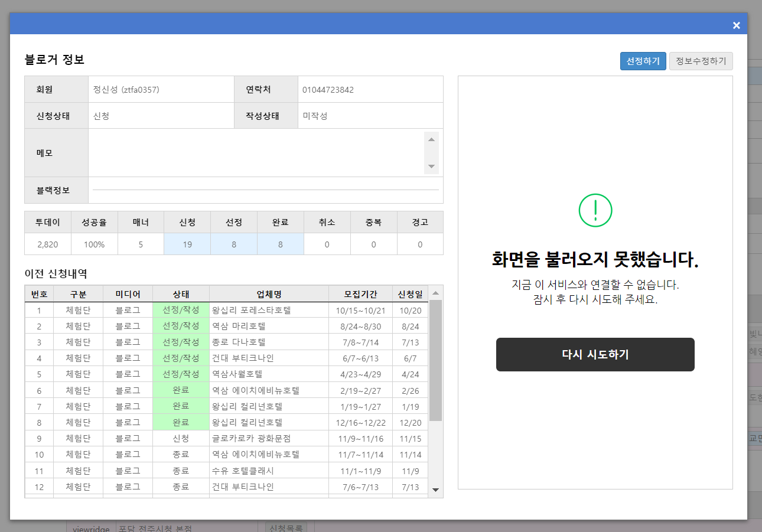The image size is (762, 532).
Task: Click the history table scroll-down arrow
Action: coord(435,489)
